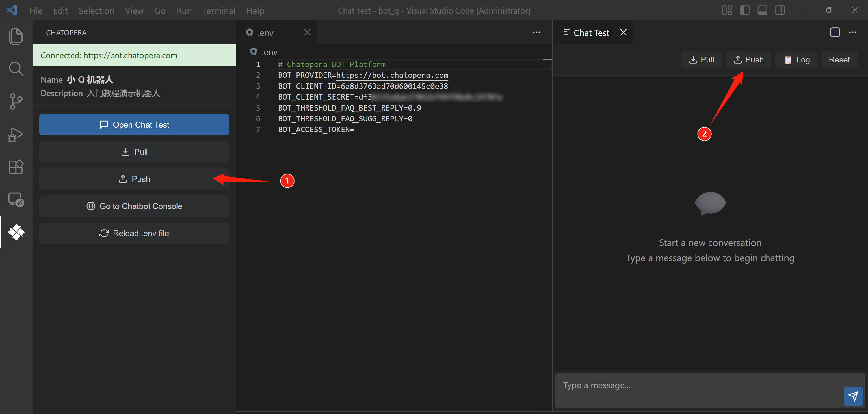Screen dimensions: 868x414
Task: Click Push in the Chat Test toolbar
Action: [x=748, y=60]
